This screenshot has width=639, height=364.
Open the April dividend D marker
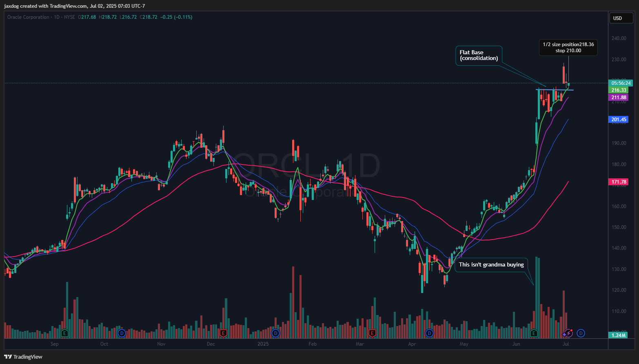point(429,333)
